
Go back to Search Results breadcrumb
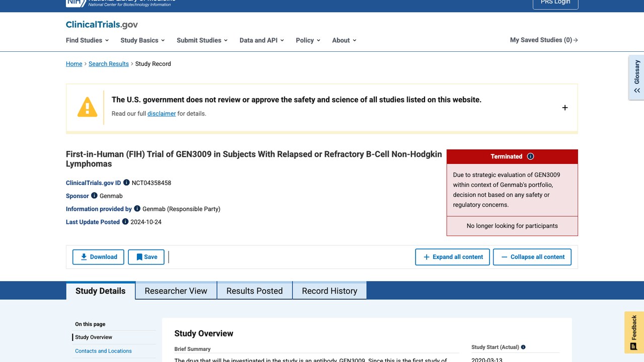(109, 64)
